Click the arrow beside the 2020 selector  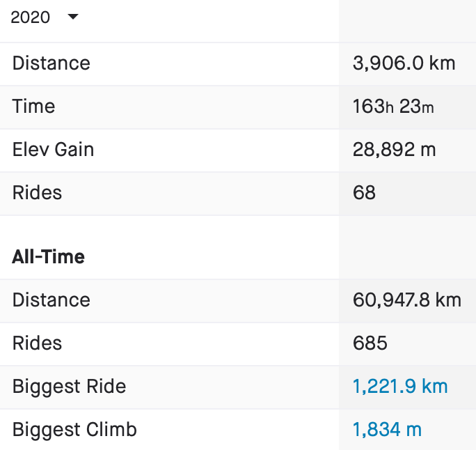tap(72, 17)
